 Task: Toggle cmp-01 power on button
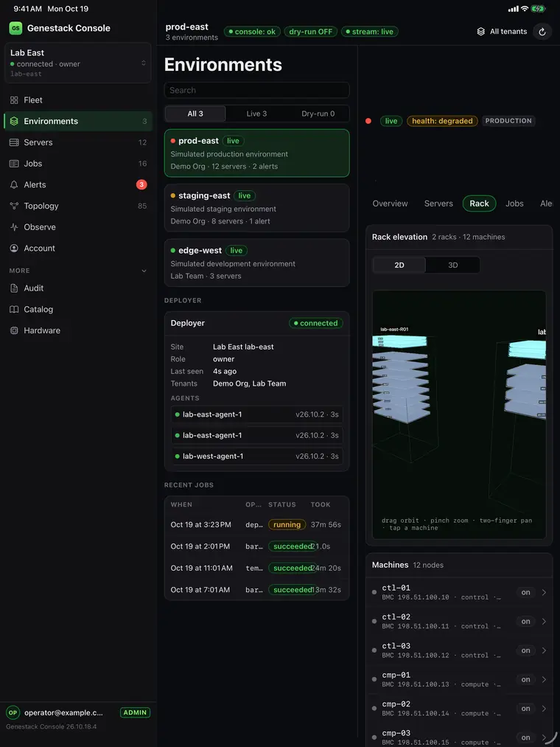[525, 680]
